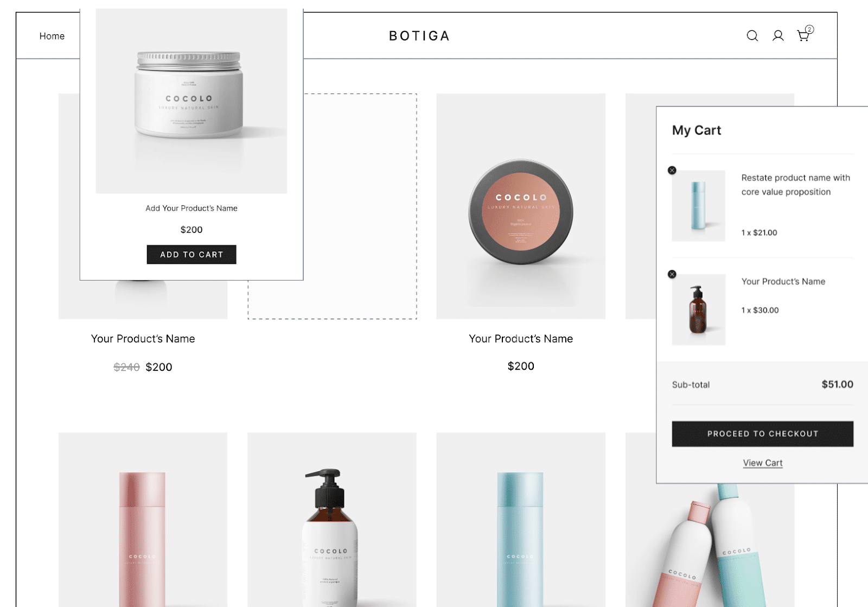Open the user account icon
868x607 pixels.
click(x=778, y=36)
